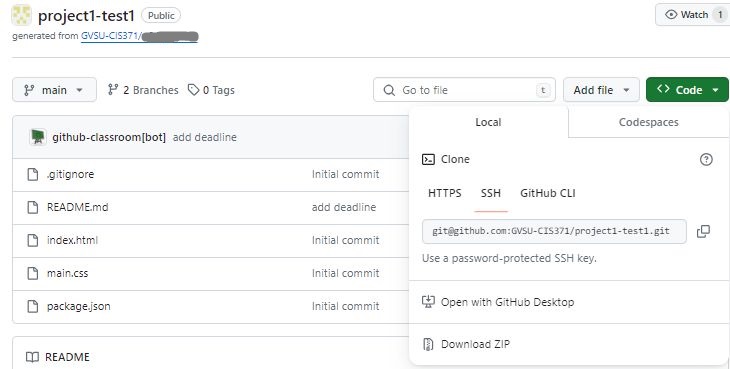The height and width of the screenshot is (369, 730).
Task: Click the zip file icon beside Download ZIP
Action: click(428, 344)
